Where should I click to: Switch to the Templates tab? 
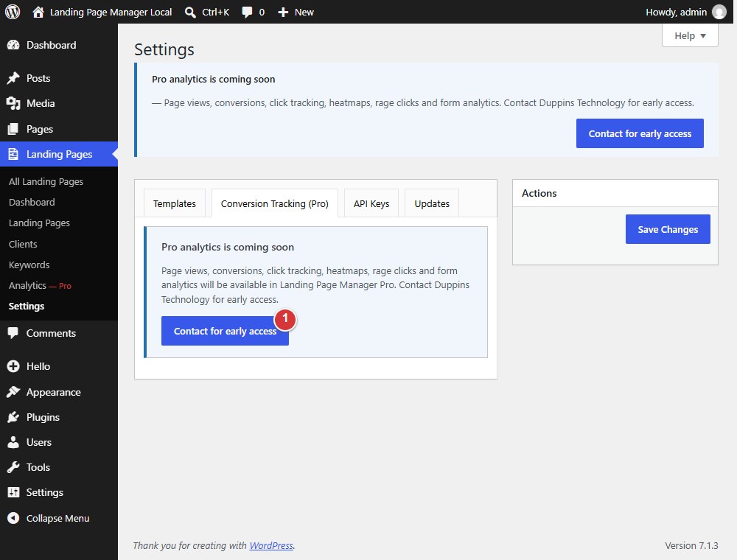pyautogui.click(x=175, y=203)
